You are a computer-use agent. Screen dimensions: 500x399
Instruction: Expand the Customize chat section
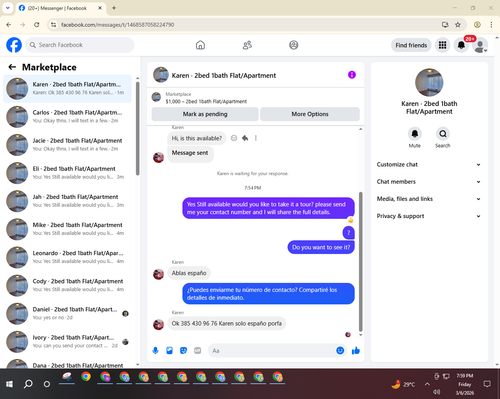(x=429, y=164)
